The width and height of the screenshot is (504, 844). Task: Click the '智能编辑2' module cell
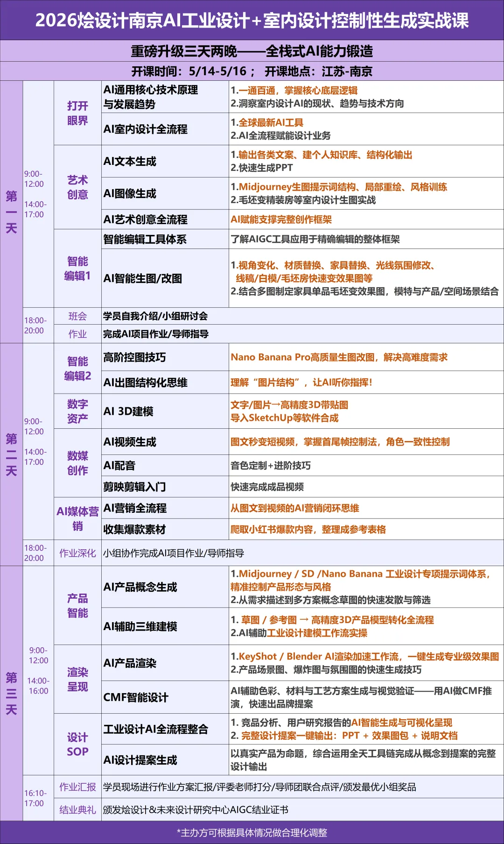coord(77,368)
